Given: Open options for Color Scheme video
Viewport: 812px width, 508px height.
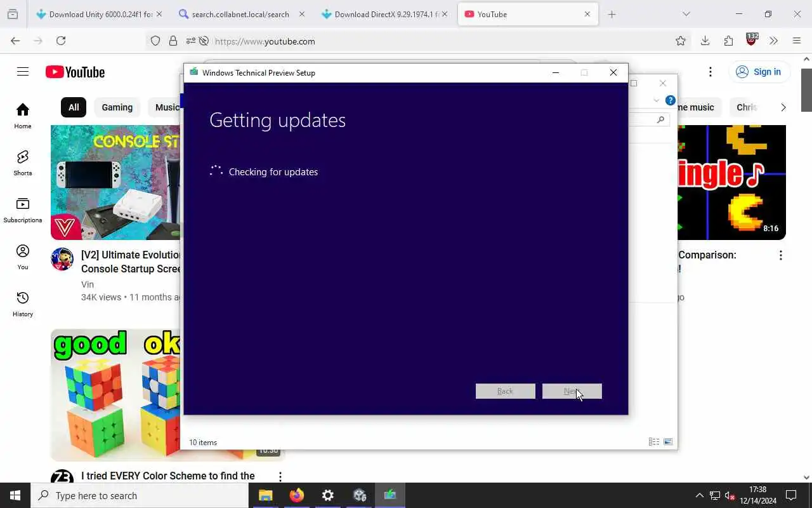Looking at the screenshot, I should point(280,476).
